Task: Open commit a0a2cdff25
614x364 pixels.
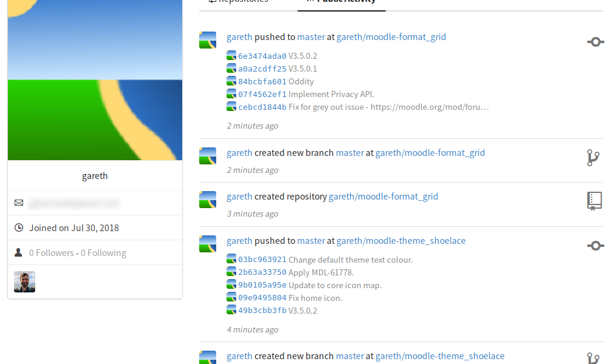Action: [x=262, y=69]
